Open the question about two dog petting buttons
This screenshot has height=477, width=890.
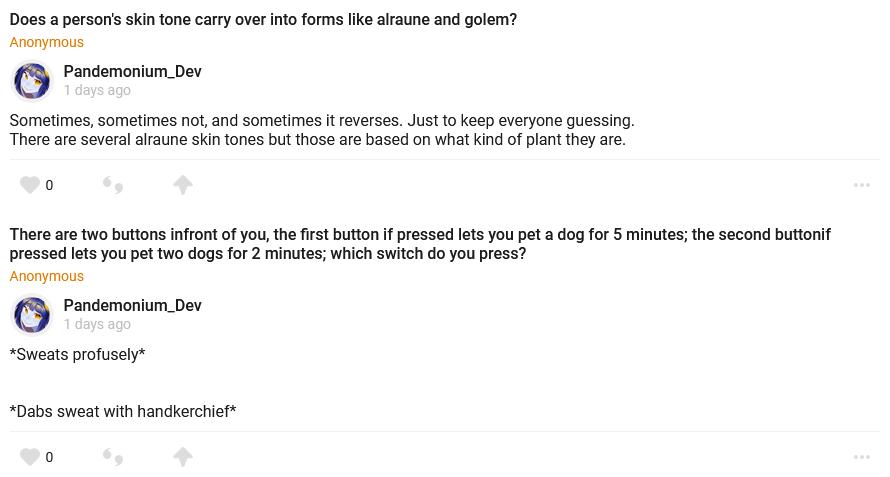tap(420, 244)
